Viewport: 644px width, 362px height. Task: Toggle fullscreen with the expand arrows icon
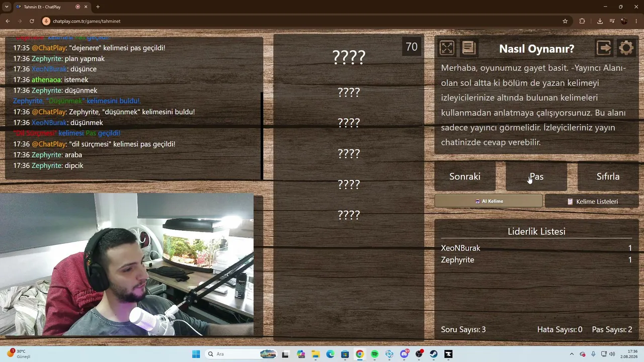(447, 48)
